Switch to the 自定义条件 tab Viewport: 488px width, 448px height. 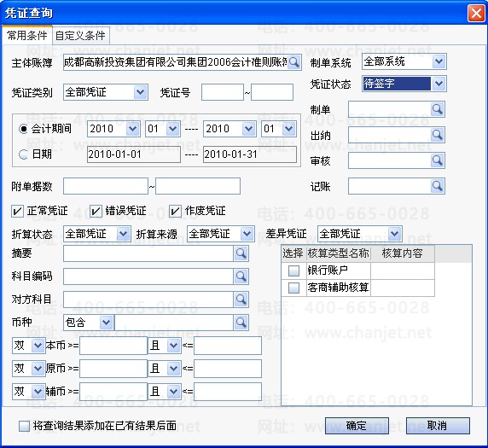point(80,36)
